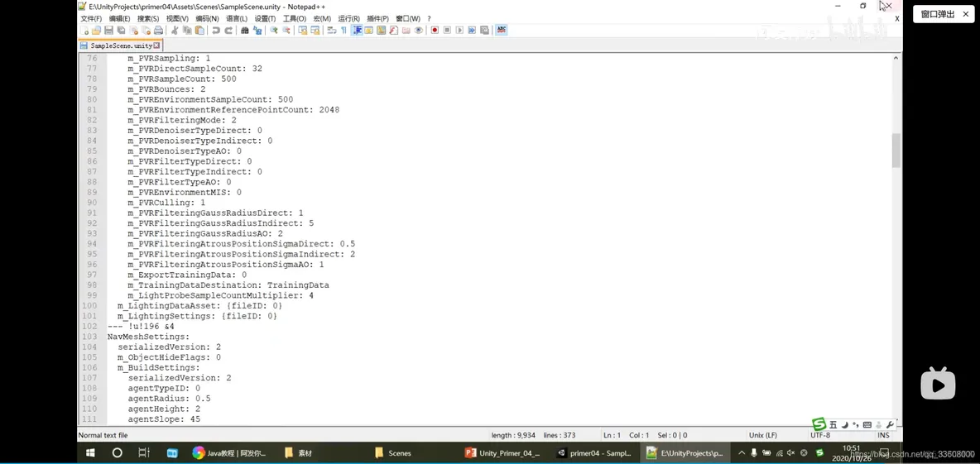Click the ? help menu

429,19
